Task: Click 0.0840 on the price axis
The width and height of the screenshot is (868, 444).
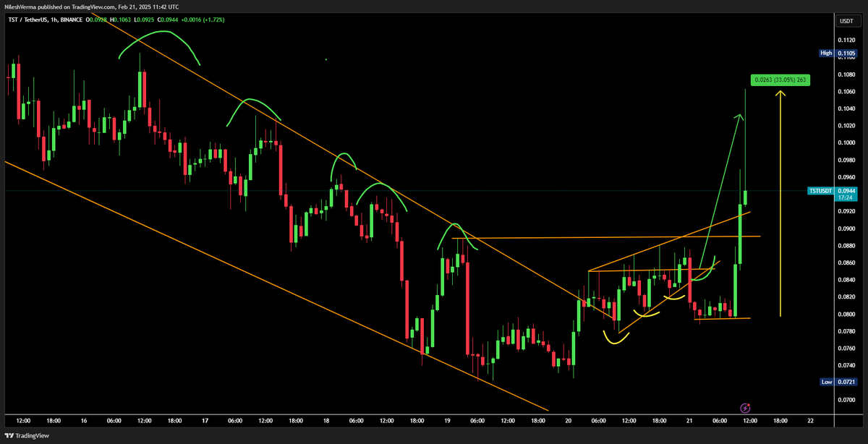Action: 846,280
